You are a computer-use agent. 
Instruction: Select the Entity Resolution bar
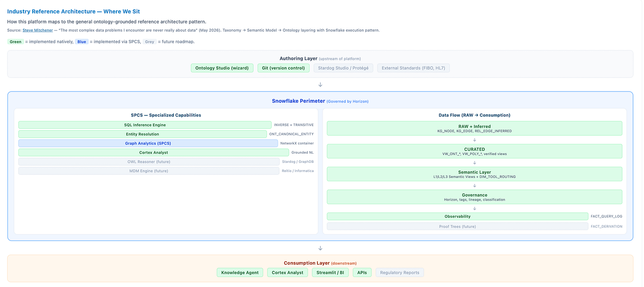click(143, 134)
